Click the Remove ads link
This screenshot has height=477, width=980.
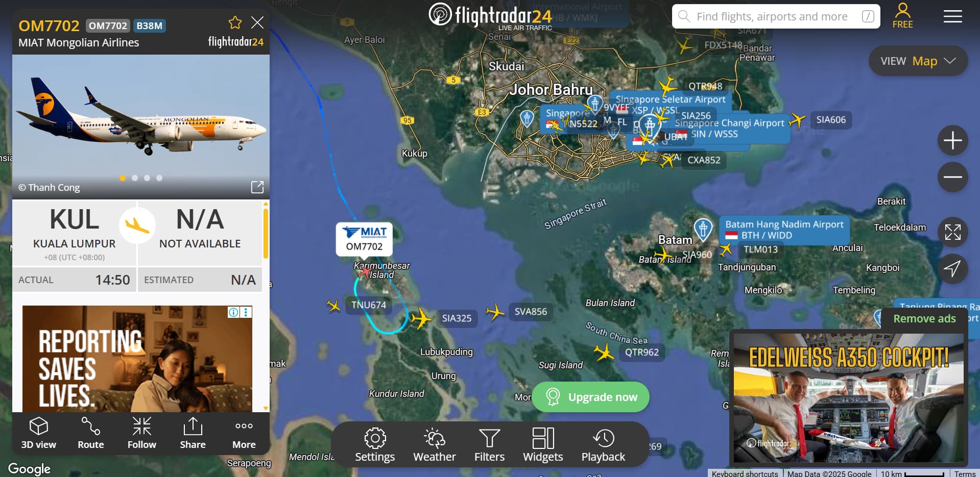924,319
